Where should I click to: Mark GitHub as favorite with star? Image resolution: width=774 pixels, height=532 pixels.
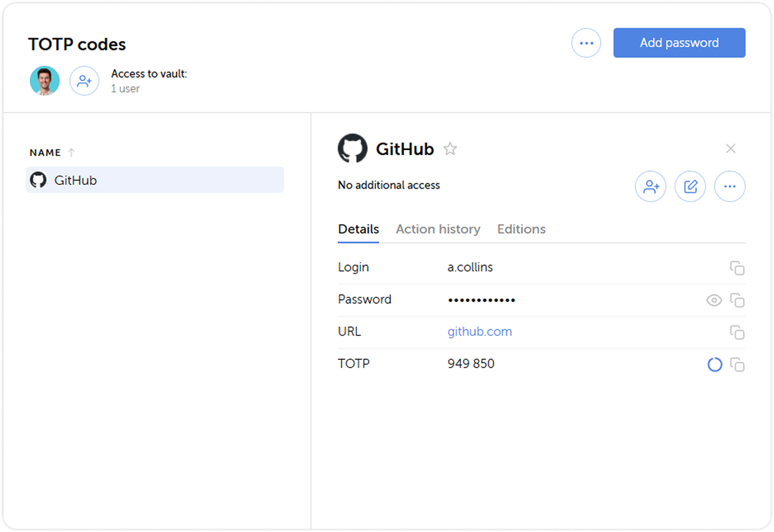tap(450, 149)
